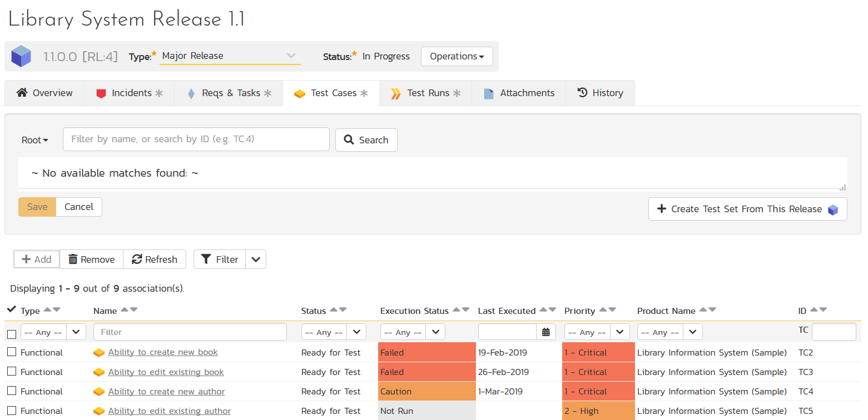The height and width of the screenshot is (420, 868).
Task: Open the Execution Status filter dropdown
Action: [x=412, y=332]
